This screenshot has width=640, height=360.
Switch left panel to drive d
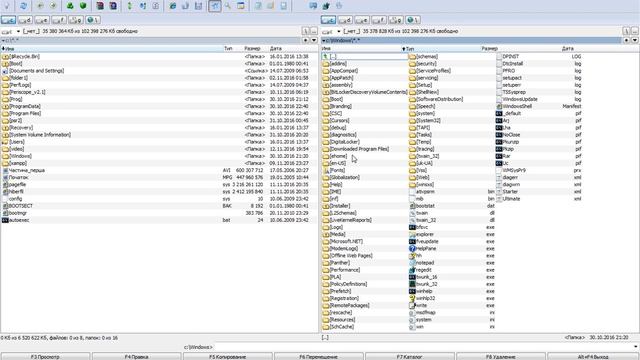click(x=25, y=20)
